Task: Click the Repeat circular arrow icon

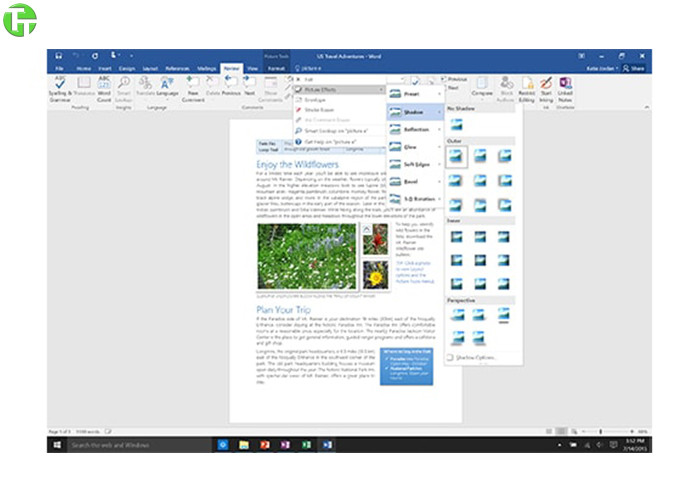Action: click(95, 56)
